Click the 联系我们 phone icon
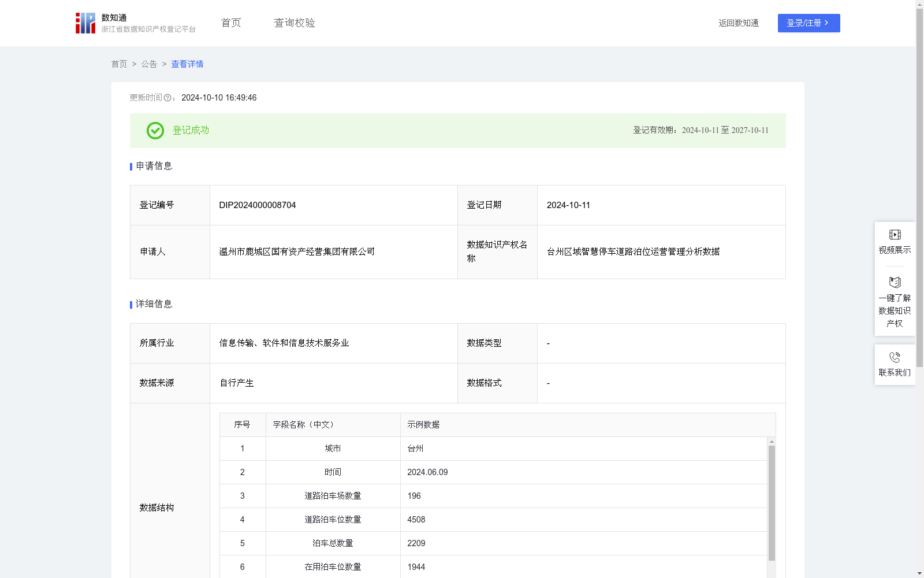This screenshot has height=578, width=924. coord(895,358)
